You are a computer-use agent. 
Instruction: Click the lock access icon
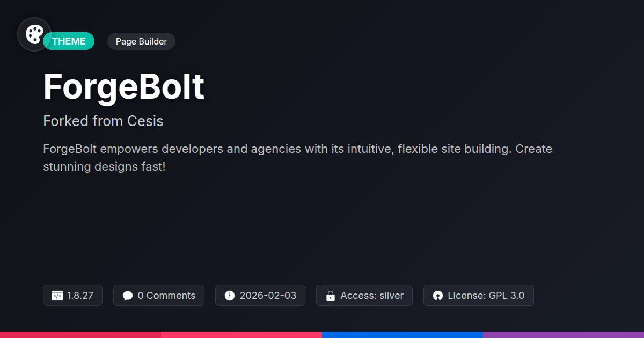331,296
